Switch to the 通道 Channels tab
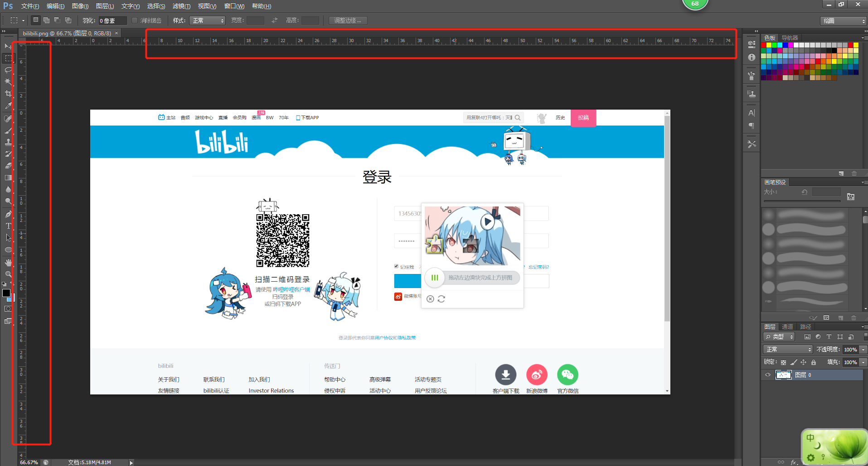Image resolution: width=868 pixels, height=466 pixels. point(788,327)
